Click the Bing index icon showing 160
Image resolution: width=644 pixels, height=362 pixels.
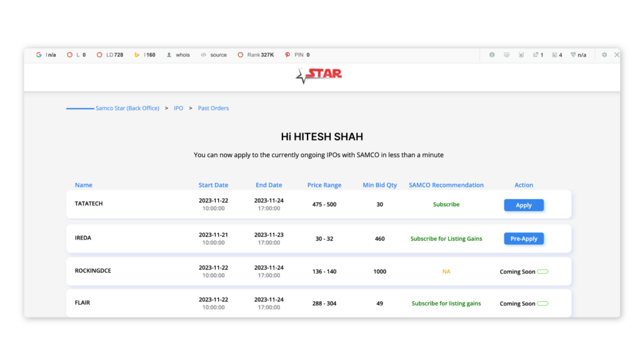pyautogui.click(x=137, y=55)
